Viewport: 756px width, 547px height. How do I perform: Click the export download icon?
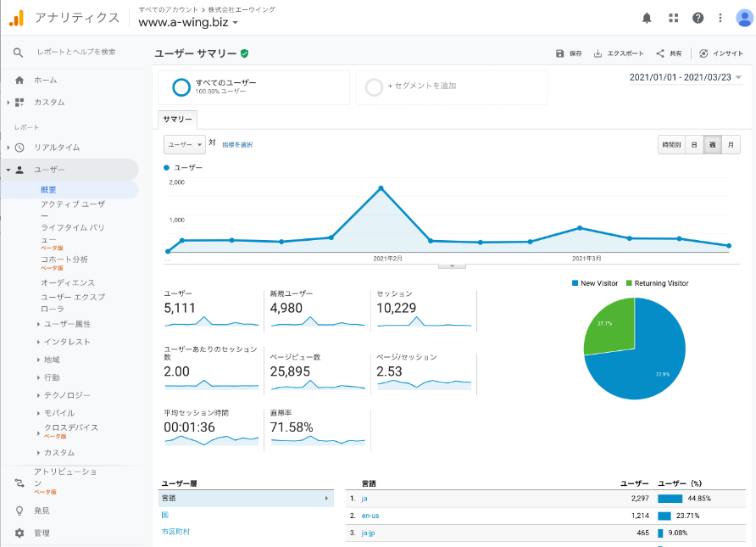point(598,53)
